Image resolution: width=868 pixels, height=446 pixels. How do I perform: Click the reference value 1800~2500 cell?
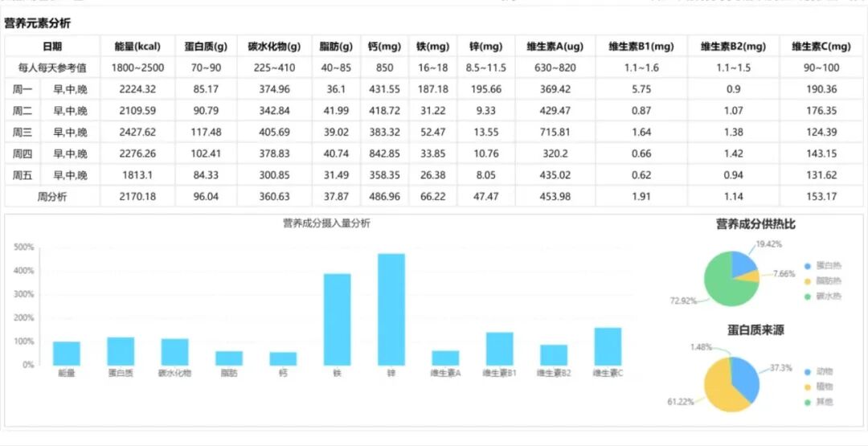tap(138, 68)
